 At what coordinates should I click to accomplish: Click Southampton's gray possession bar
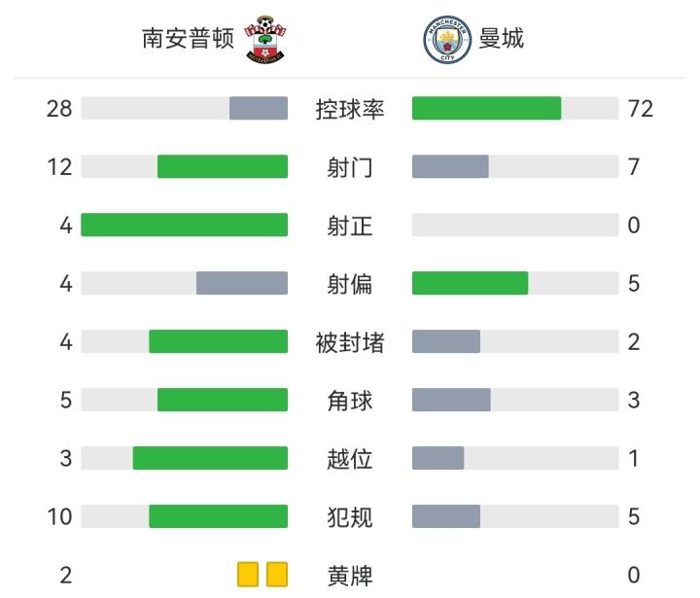tap(259, 108)
